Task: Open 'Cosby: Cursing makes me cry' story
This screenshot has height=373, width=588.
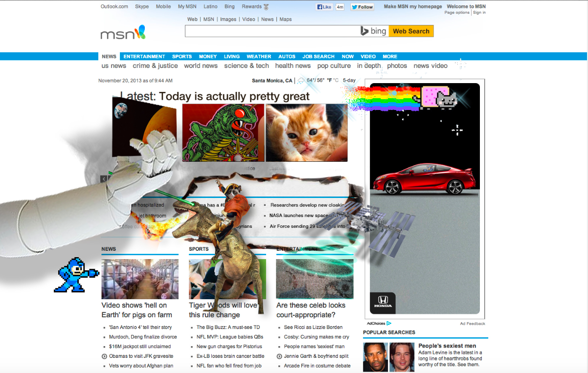Action: 317,337
